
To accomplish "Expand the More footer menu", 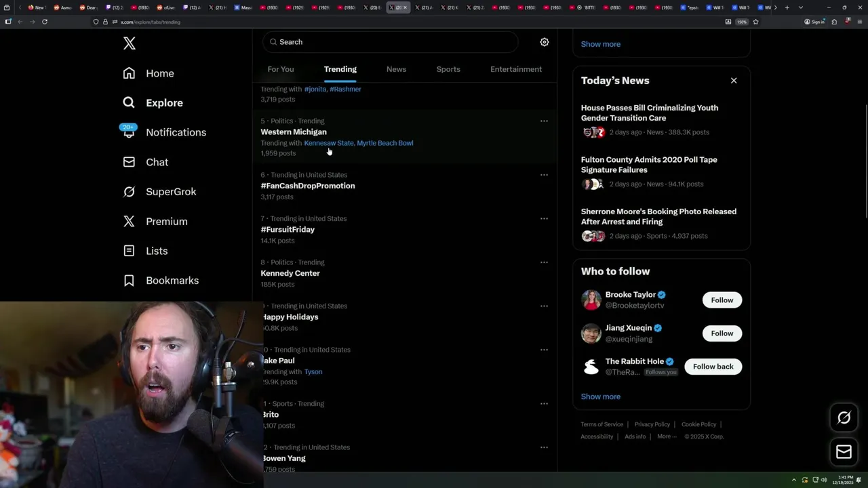I will tap(667, 436).
